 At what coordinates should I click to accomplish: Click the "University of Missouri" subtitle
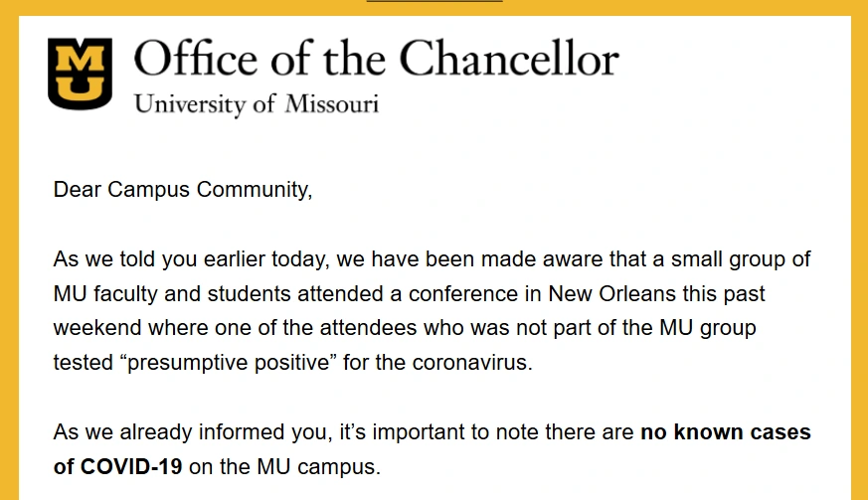[257, 104]
